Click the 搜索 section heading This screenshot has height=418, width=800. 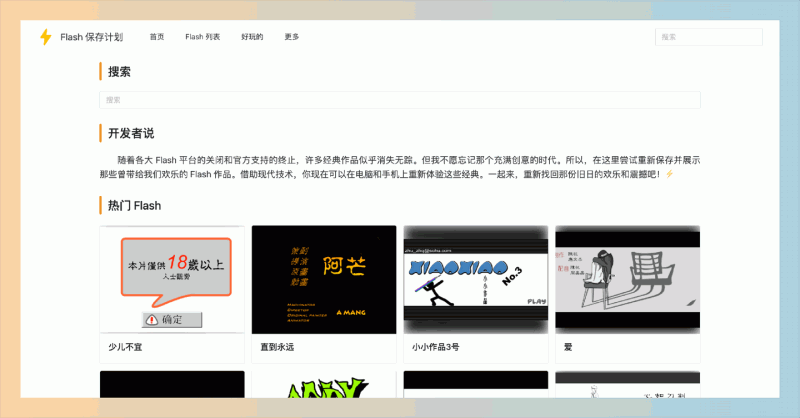pyautogui.click(x=119, y=72)
